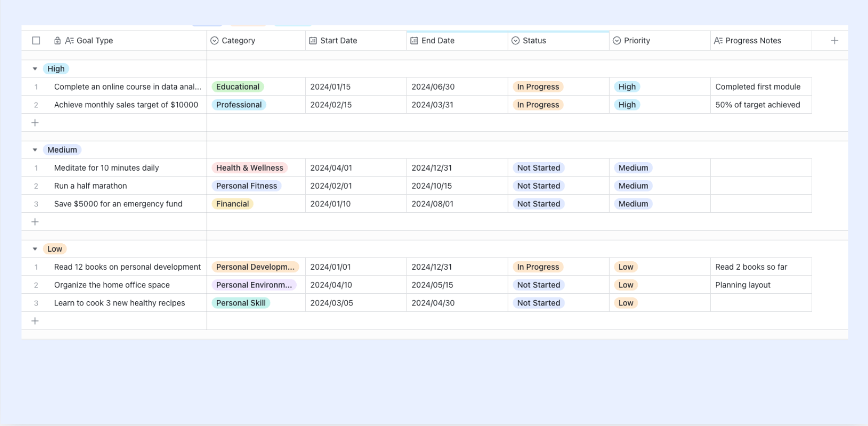This screenshot has height=426, width=868.
Task: Open the Category column header
Action: pos(256,41)
